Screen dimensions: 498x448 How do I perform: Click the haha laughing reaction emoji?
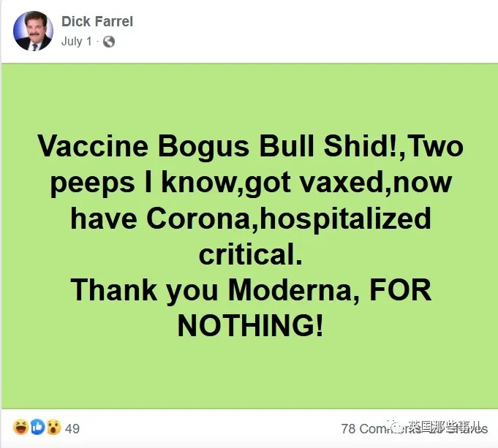click(20, 428)
